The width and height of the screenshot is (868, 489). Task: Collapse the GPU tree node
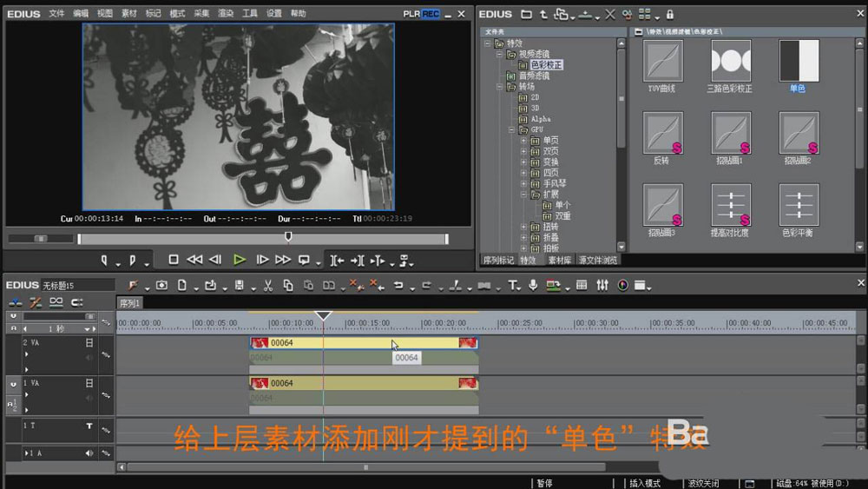(x=511, y=130)
